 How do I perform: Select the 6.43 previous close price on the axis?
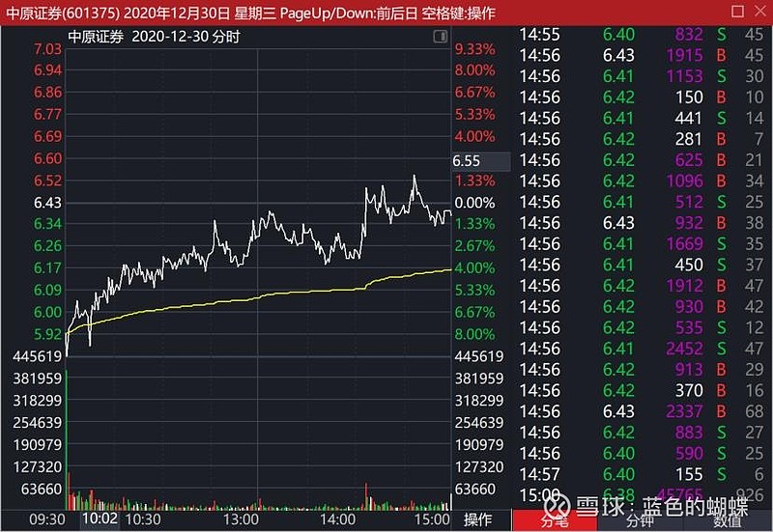point(47,203)
